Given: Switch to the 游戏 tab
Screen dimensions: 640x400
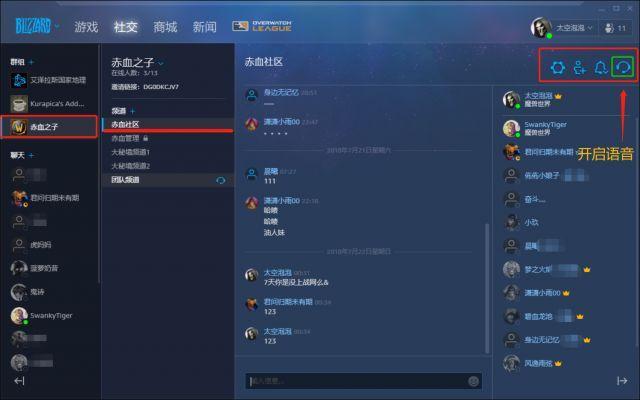Looking at the screenshot, I should point(86,27).
